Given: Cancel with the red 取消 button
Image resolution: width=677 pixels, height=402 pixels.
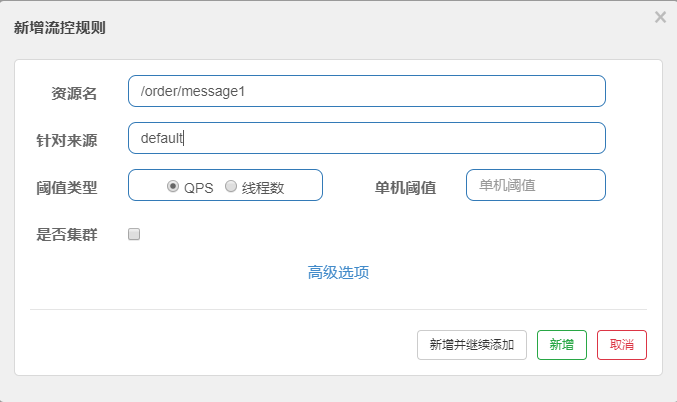Looking at the screenshot, I should coord(622,345).
